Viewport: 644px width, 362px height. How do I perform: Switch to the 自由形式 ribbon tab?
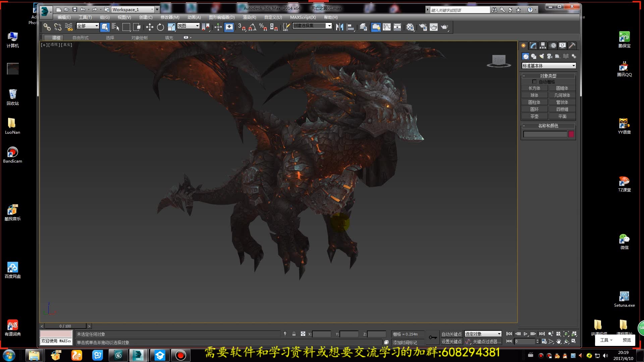80,38
